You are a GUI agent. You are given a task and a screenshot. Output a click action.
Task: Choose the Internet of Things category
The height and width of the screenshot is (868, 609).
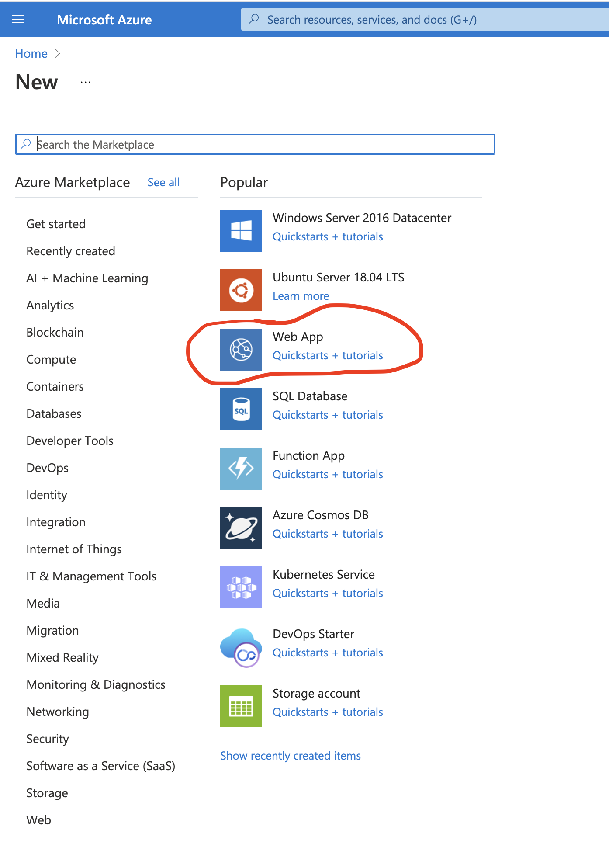[x=74, y=549]
